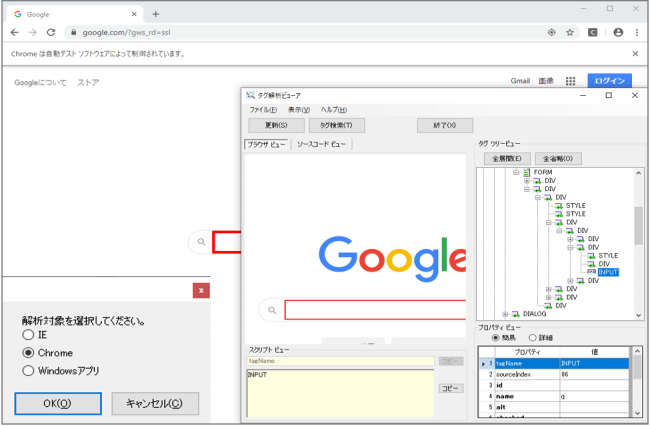Choose the 詳細 property view option

(x=533, y=338)
